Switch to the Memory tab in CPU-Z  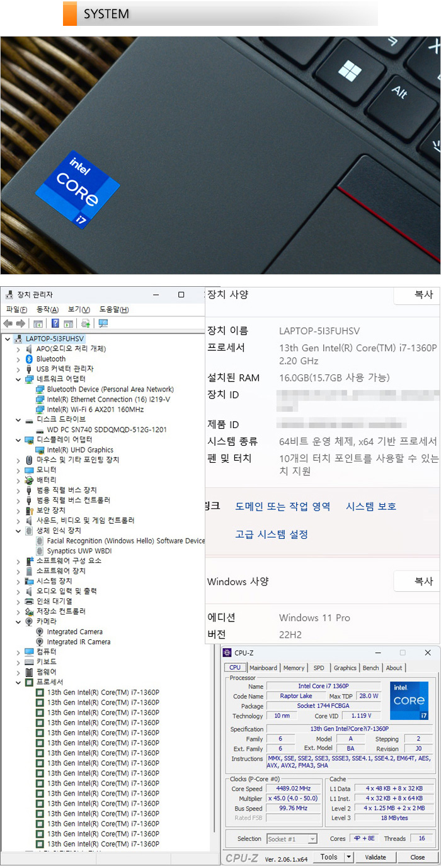(x=294, y=668)
